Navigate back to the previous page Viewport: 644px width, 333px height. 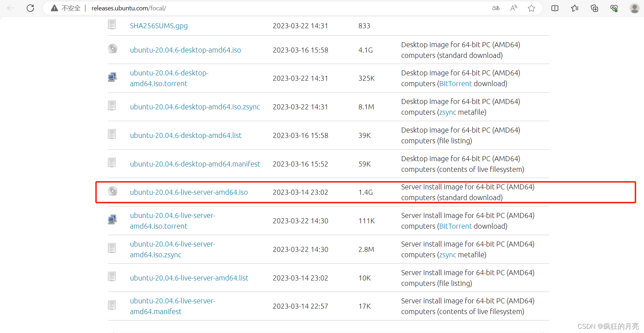[11, 8]
